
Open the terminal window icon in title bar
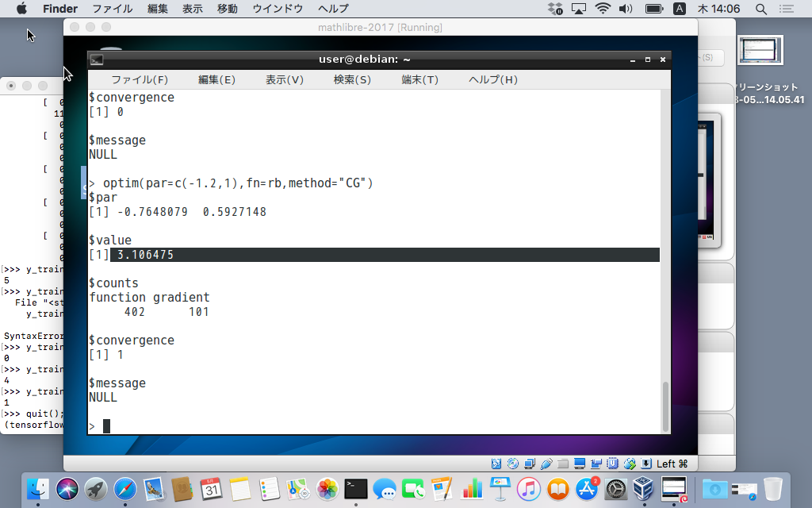[x=97, y=60]
